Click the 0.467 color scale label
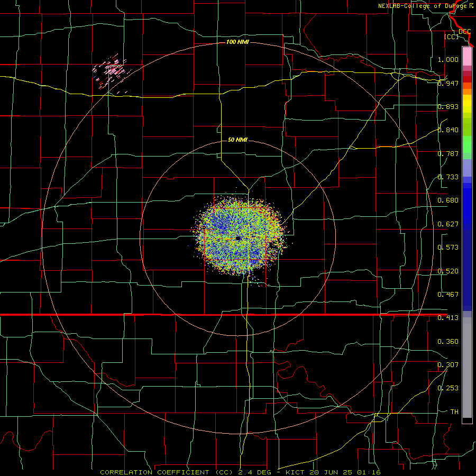476x476 pixels. (x=448, y=295)
